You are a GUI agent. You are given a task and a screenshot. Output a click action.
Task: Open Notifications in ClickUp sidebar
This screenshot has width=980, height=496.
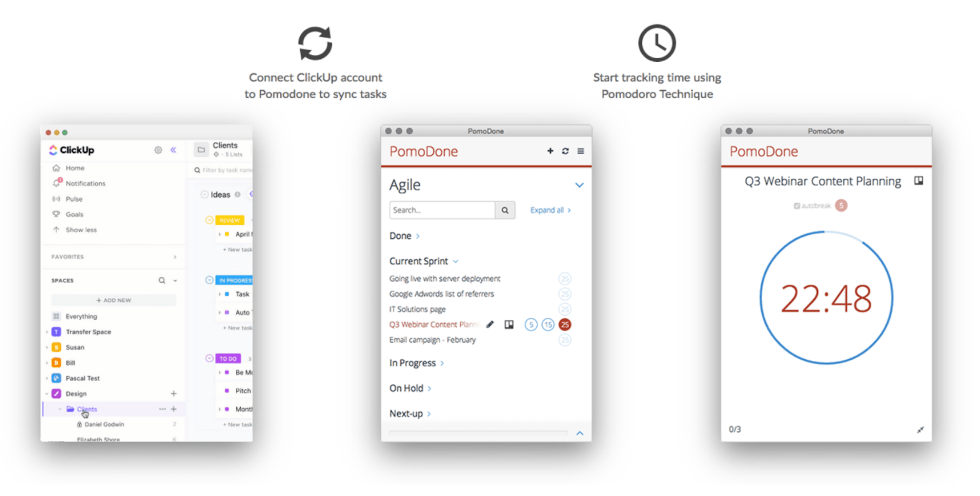point(85,183)
